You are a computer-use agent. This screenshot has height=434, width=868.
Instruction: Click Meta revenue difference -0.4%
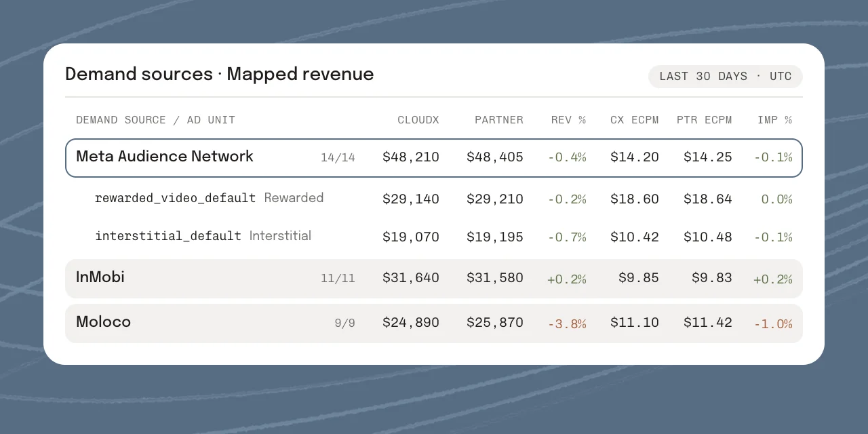pyautogui.click(x=567, y=157)
